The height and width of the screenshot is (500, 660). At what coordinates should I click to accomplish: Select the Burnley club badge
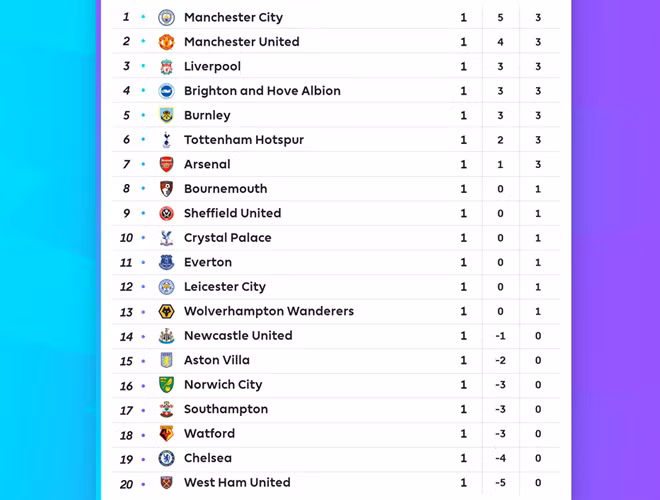(x=166, y=115)
